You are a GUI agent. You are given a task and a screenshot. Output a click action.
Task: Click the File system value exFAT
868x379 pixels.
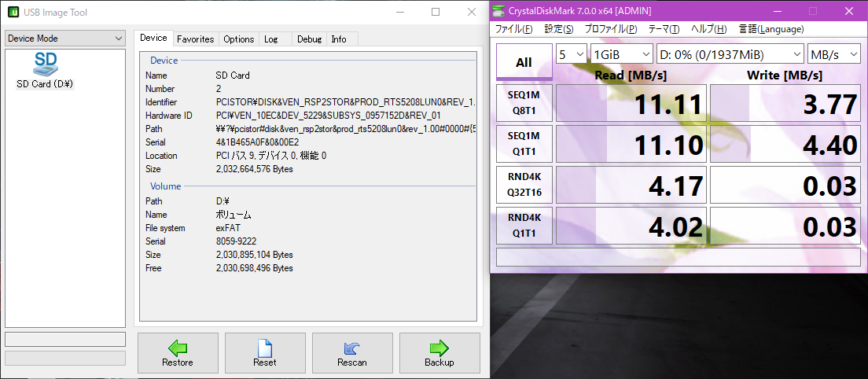(228, 228)
